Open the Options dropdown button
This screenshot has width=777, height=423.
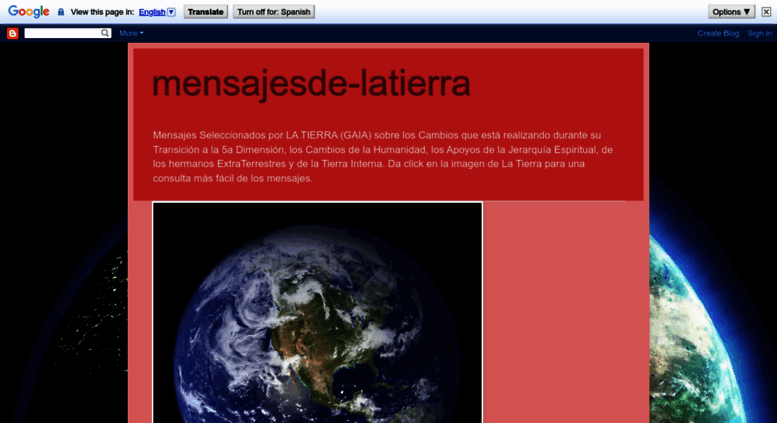tap(731, 12)
